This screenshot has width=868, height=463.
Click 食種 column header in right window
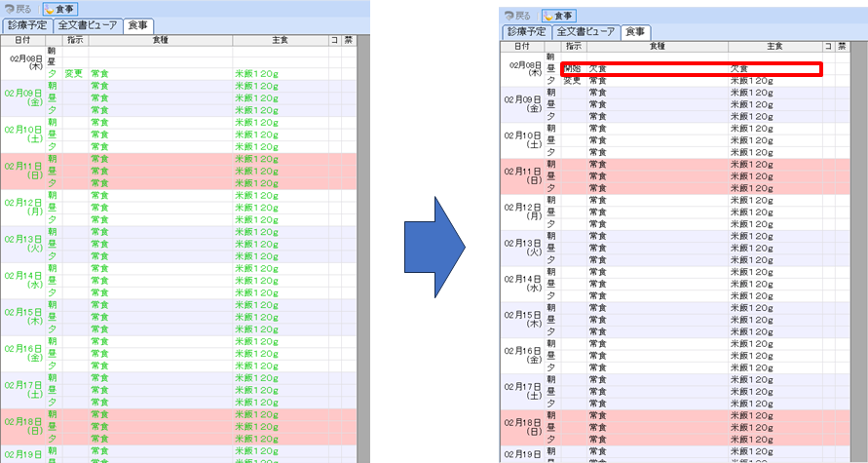pyautogui.click(x=658, y=46)
